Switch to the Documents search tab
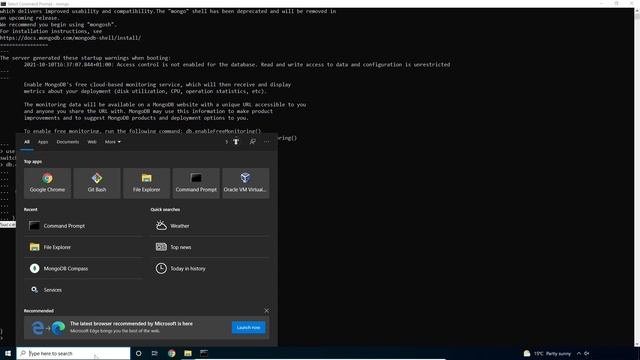 [x=68, y=142]
